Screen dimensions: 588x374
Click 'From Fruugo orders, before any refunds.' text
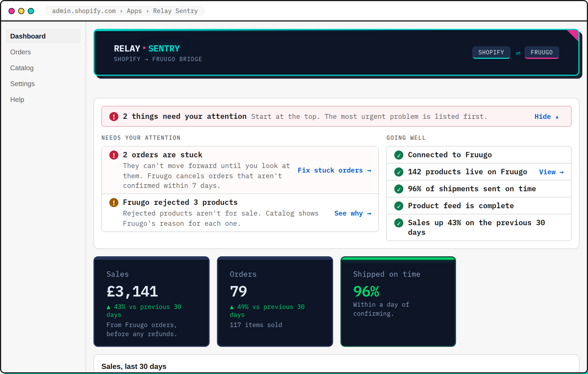pyautogui.click(x=142, y=329)
